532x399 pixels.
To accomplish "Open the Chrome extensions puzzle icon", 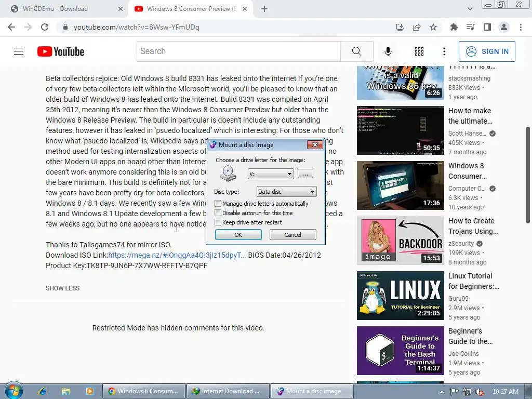I will [x=454, y=27].
